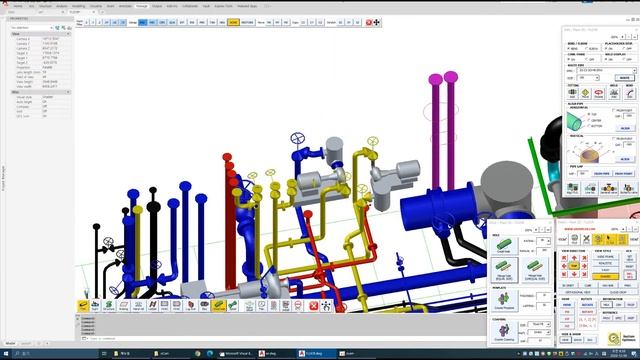Click the yellow diamond fitting icon

[x=585, y=93]
